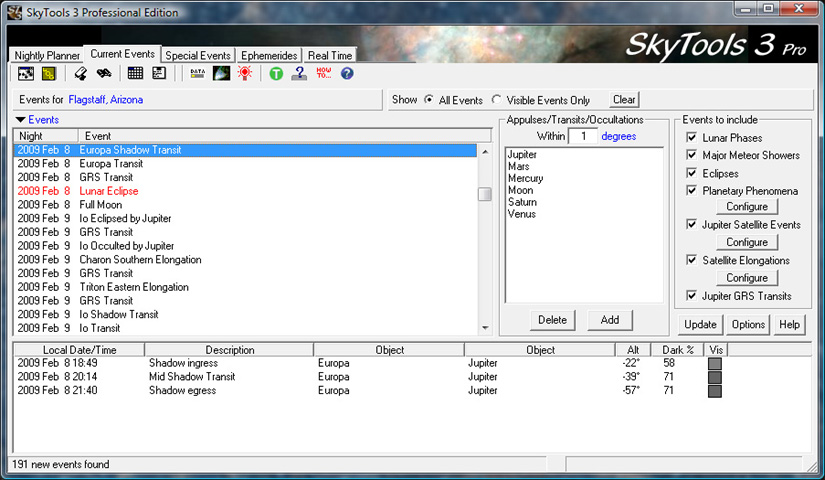Open help via blue question circle icon
This screenshot has width=825, height=480.
click(x=347, y=74)
